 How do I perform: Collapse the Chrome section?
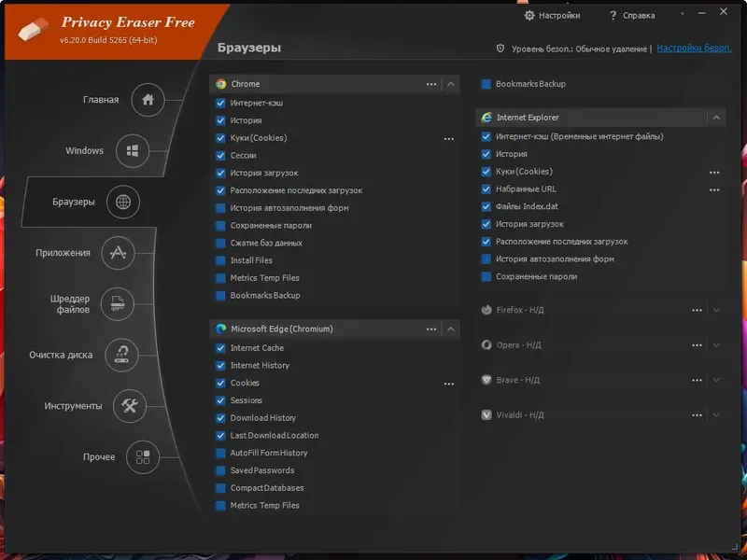coord(451,84)
